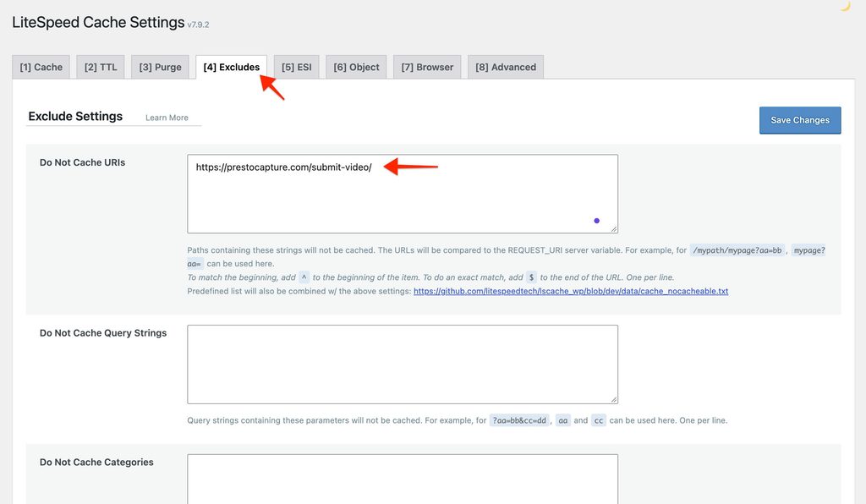Switch to the [2] TTL tab
Image resolution: width=866 pixels, height=504 pixels.
click(101, 67)
